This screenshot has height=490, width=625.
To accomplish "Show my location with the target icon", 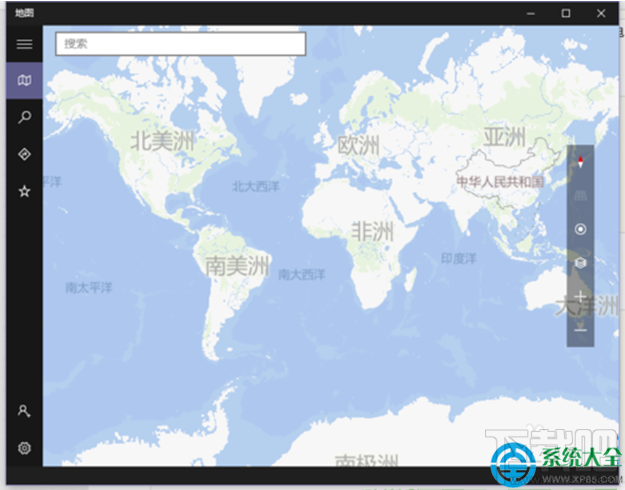I will [x=580, y=229].
